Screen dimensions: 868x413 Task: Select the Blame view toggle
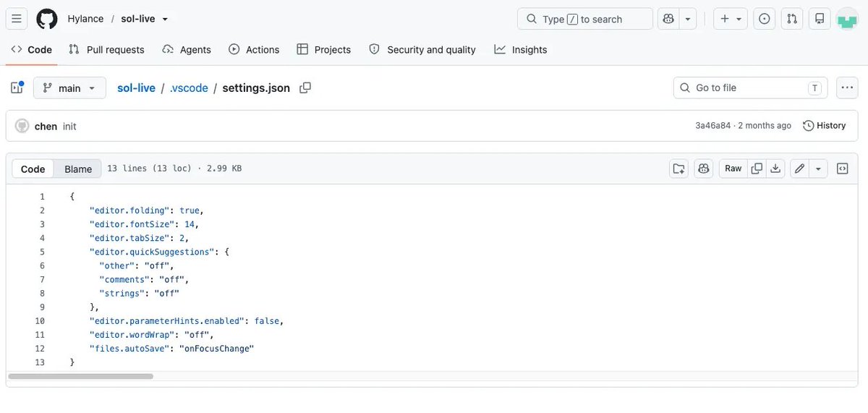[78, 169]
